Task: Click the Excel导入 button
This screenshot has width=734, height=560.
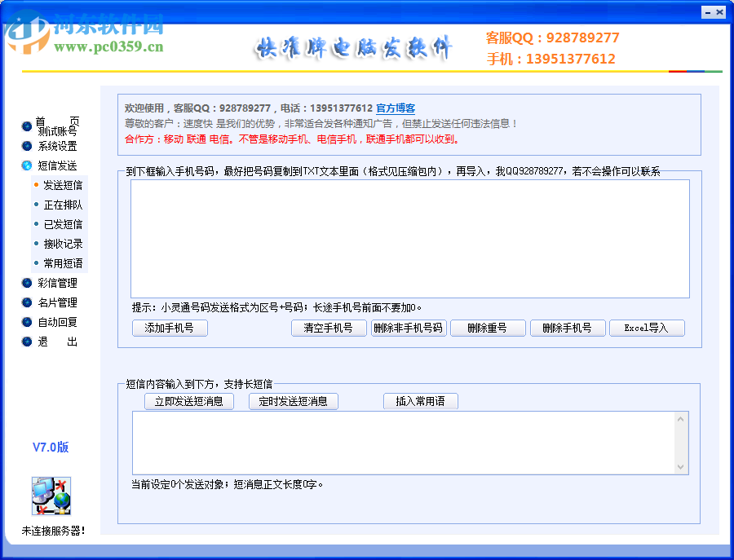Action: [647, 329]
